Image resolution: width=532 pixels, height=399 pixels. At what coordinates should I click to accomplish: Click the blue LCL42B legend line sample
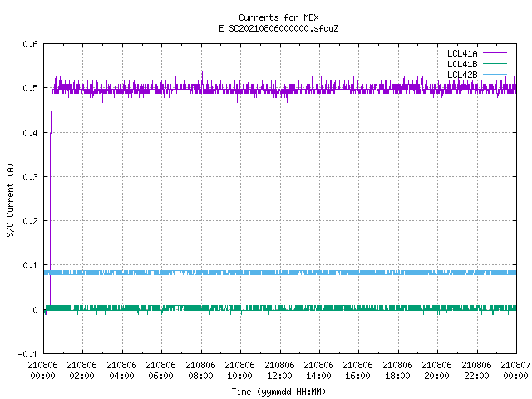tap(495, 74)
